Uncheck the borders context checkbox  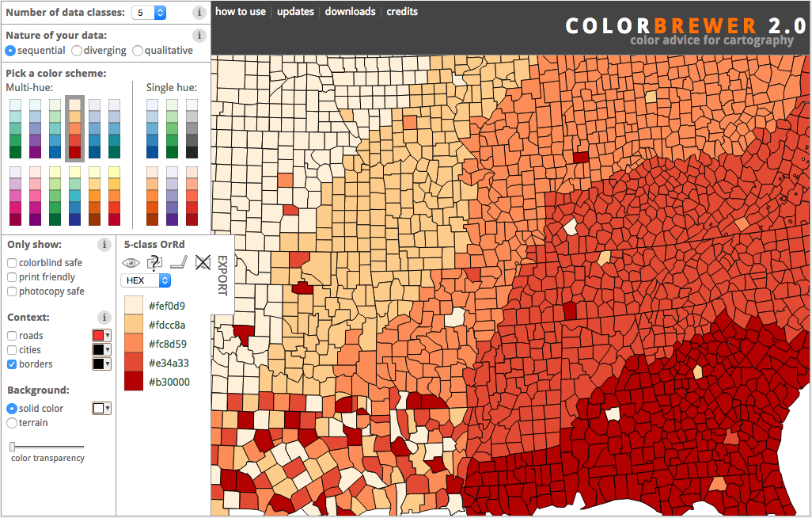click(x=12, y=364)
